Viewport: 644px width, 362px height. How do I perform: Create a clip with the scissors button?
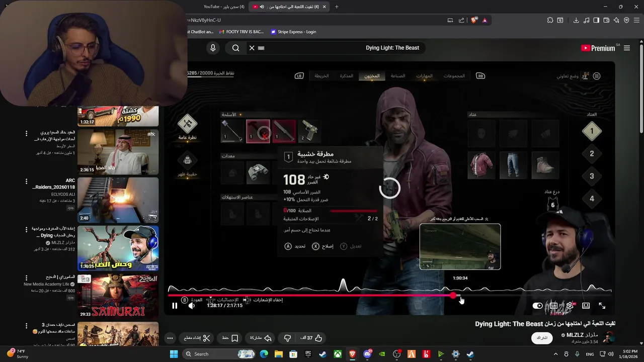(x=197, y=338)
